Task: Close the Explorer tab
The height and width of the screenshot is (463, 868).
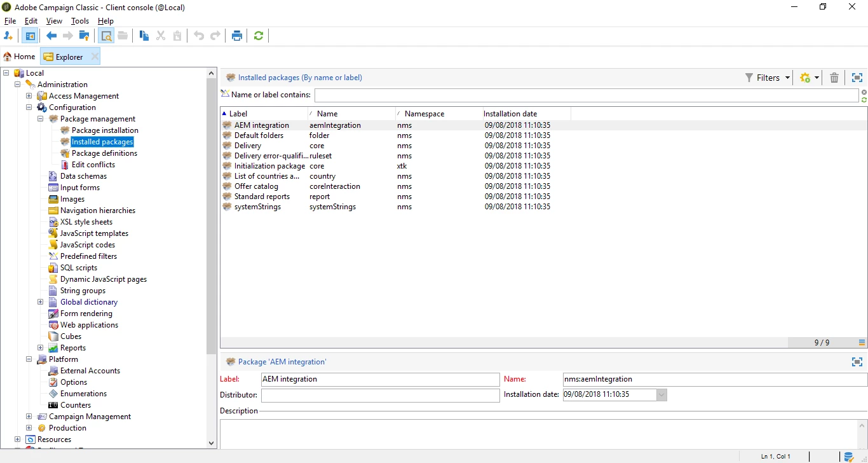Action: click(95, 57)
